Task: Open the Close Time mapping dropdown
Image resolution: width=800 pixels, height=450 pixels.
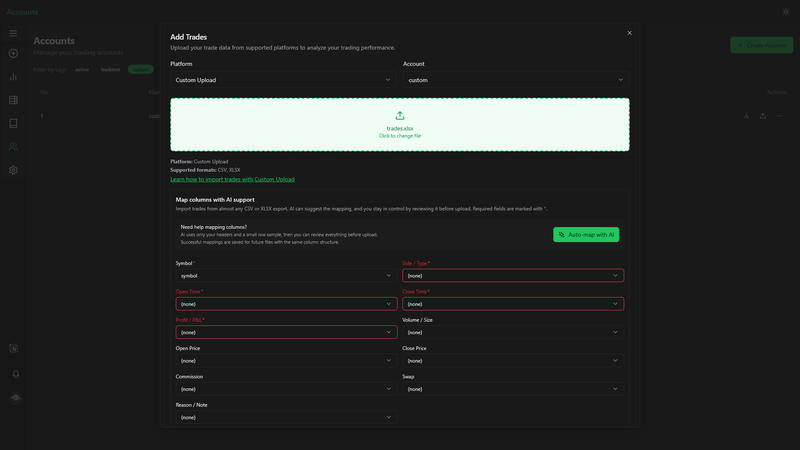Action: point(513,304)
